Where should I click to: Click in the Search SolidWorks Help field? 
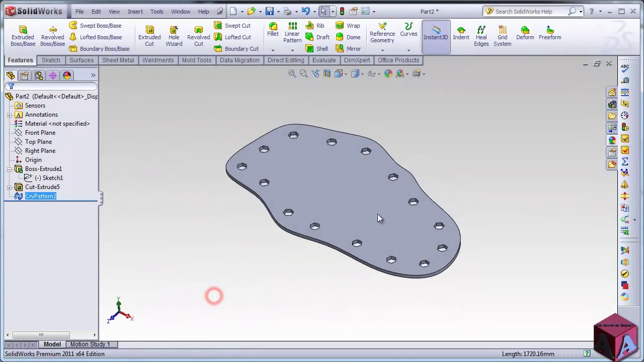pyautogui.click(x=529, y=12)
